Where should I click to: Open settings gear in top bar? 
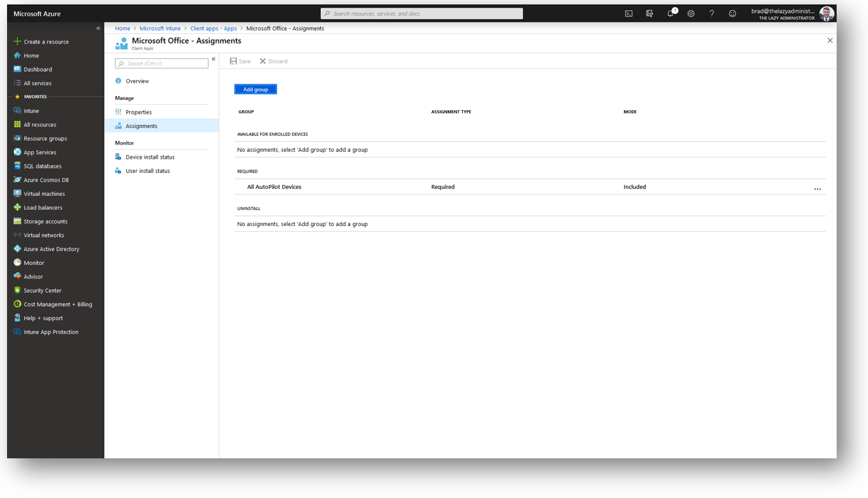point(691,13)
